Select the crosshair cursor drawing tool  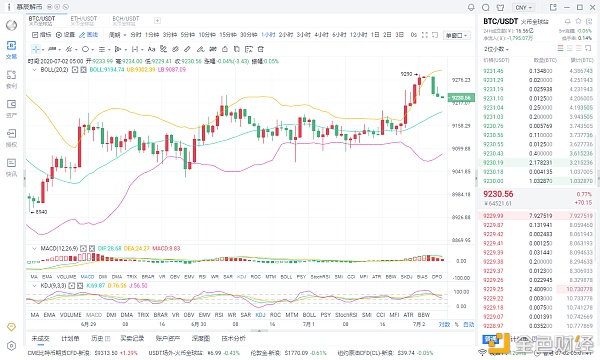tap(36, 49)
